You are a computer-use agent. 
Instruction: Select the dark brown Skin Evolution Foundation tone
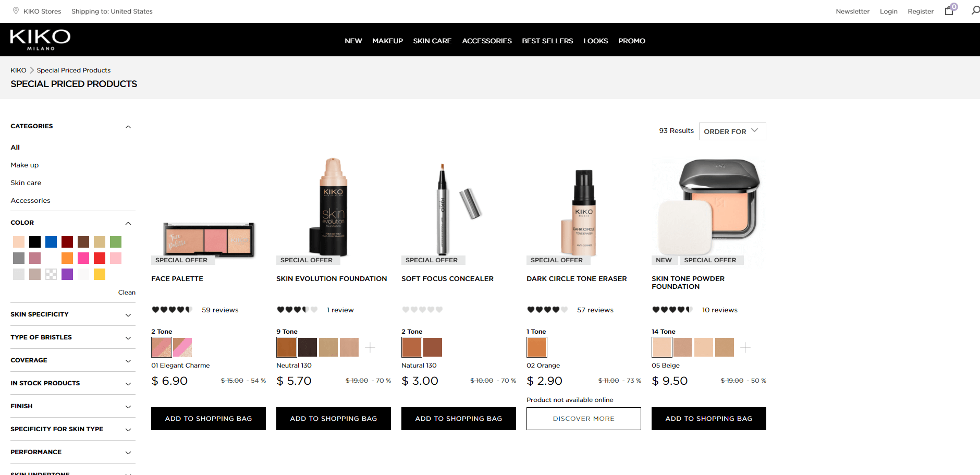tap(308, 347)
